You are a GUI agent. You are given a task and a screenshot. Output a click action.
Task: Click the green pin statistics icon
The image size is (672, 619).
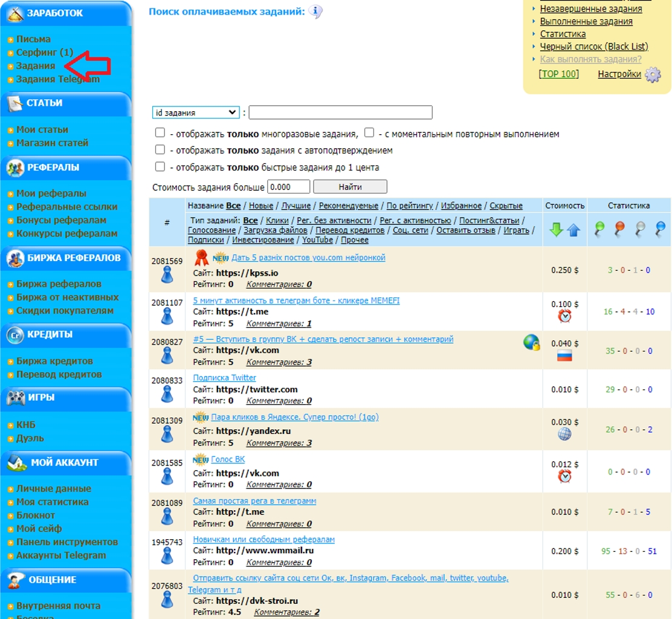pos(599,228)
